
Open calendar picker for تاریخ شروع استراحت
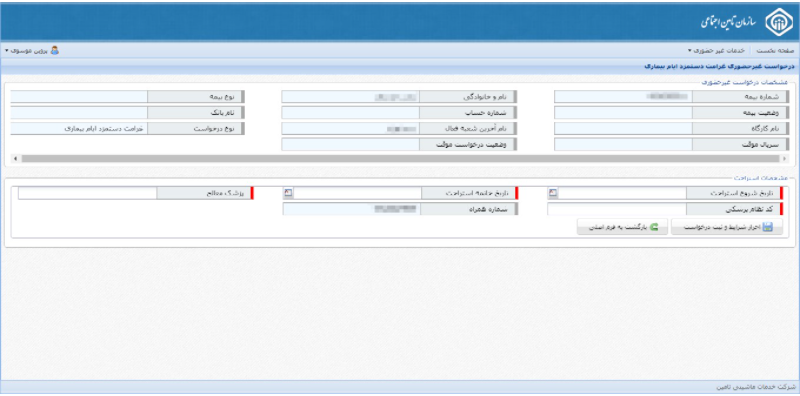coord(553,193)
